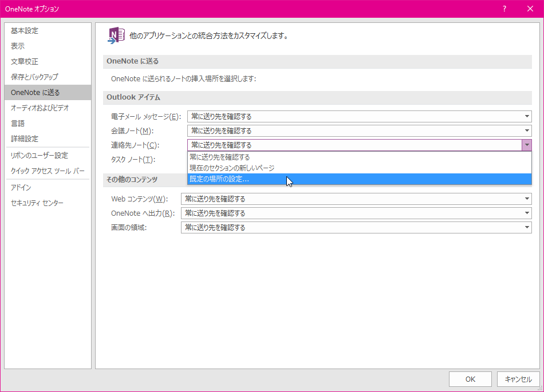Select the OneNote に送る category
The width and height of the screenshot is (544, 392).
tap(48, 92)
